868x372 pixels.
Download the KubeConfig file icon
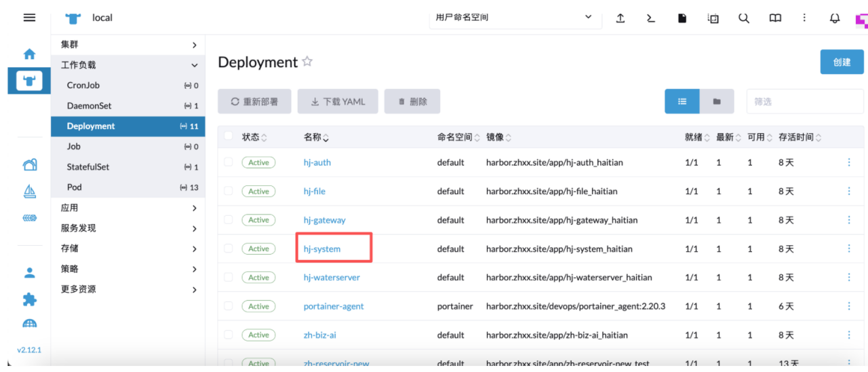pyautogui.click(x=682, y=18)
